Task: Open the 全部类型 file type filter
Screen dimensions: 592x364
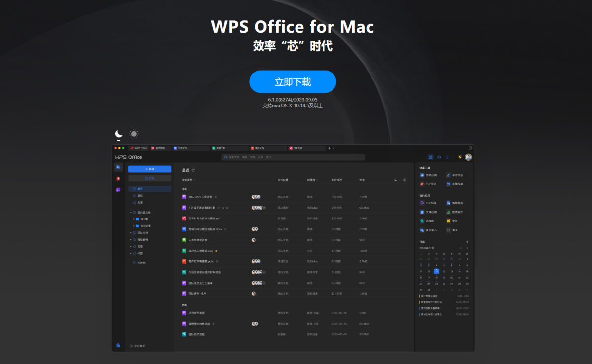Action: (x=187, y=180)
